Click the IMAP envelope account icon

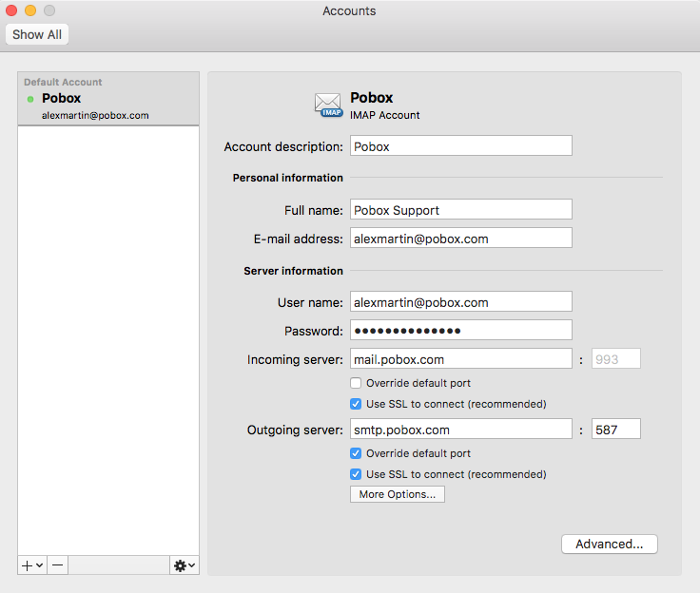point(328,105)
